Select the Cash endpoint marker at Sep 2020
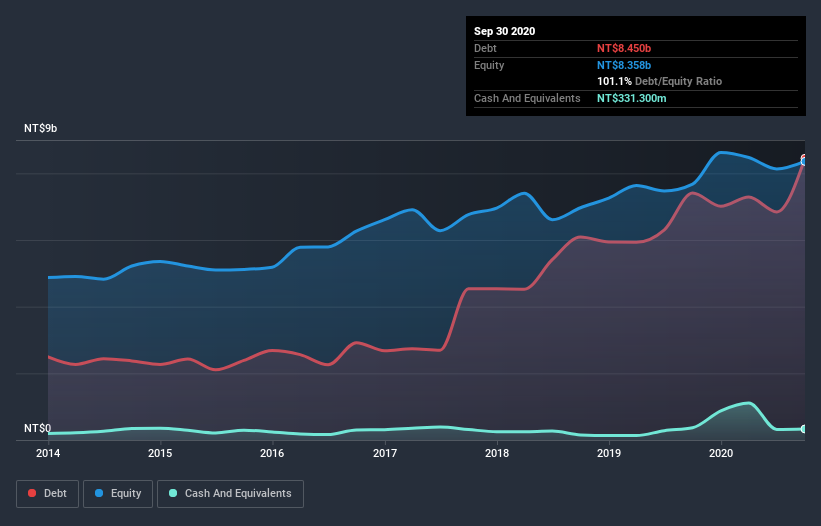This screenshot has width=821, height=526. (x=803, y=429)
